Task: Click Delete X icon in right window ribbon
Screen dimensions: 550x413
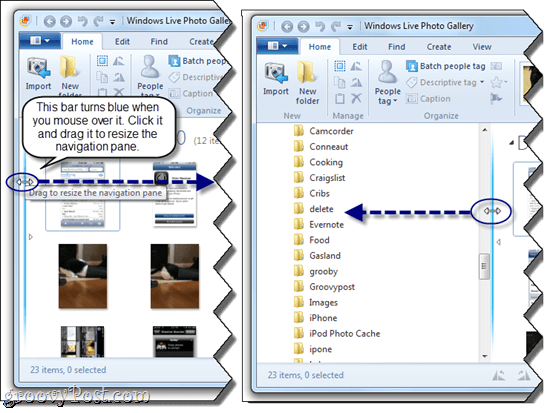Action: coord(356,98)
